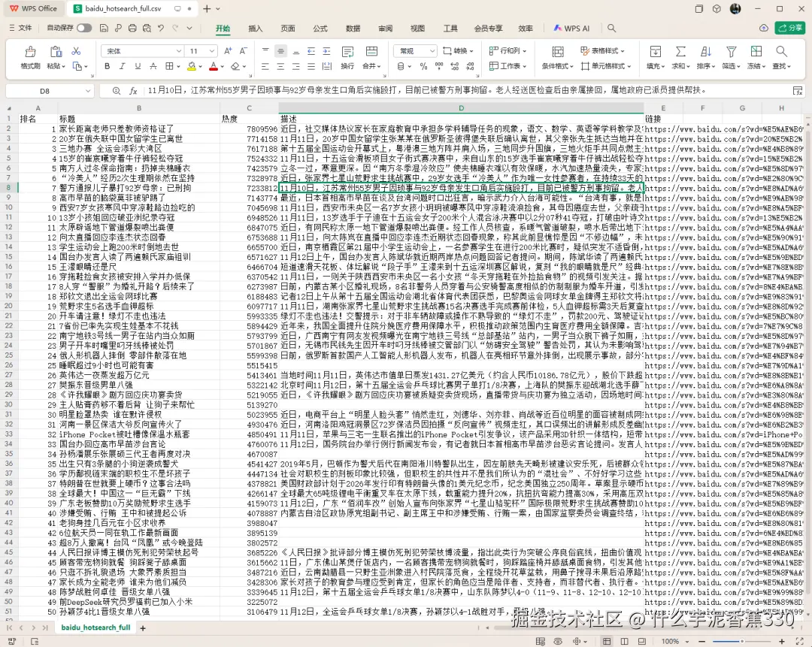Open the ribbon search magnifier
The image size is (812, 647).
pyautogui.click(x=611, y=28)
